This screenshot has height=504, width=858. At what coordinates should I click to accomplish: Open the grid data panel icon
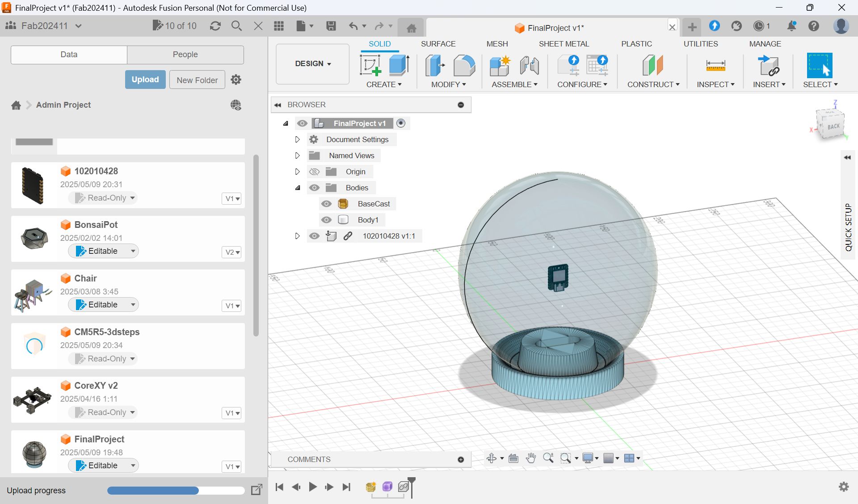coord(279,26)
